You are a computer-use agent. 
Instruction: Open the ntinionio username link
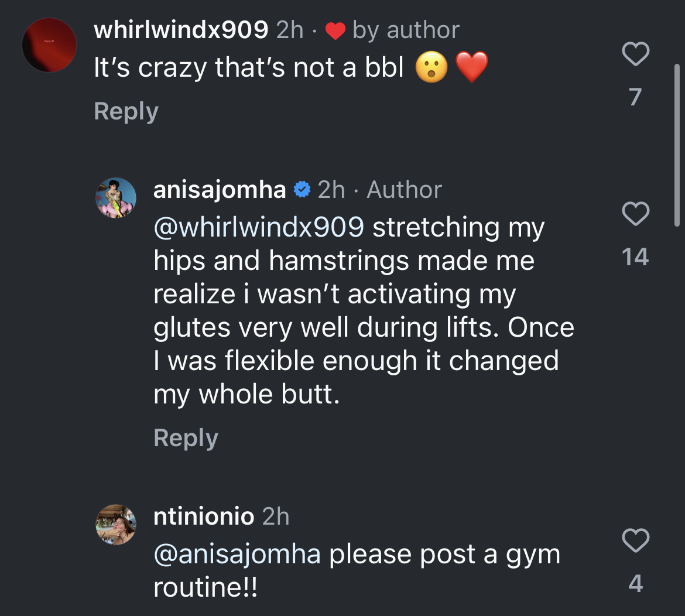[x=204, y=516]
